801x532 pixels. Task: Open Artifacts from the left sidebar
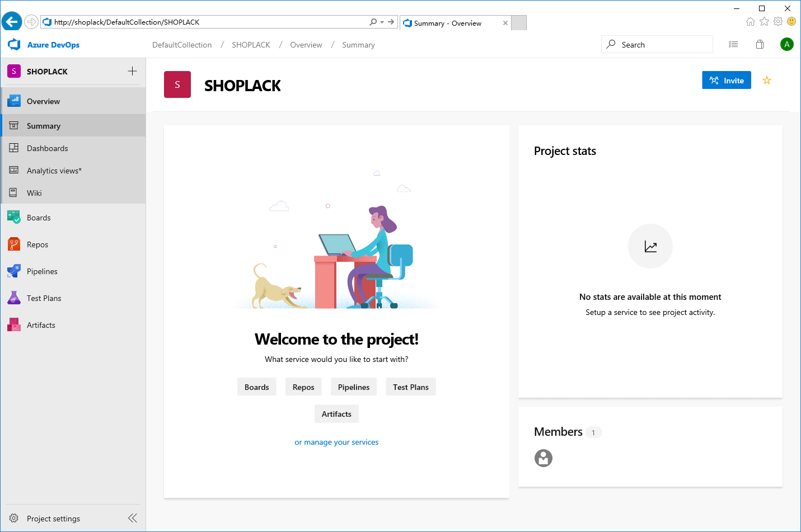[x=41, y=325]
